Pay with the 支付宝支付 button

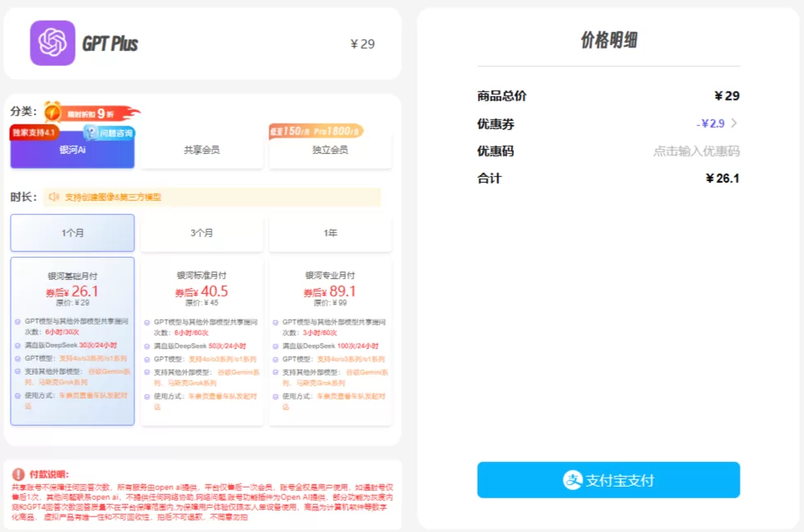(x=608, y=480)
